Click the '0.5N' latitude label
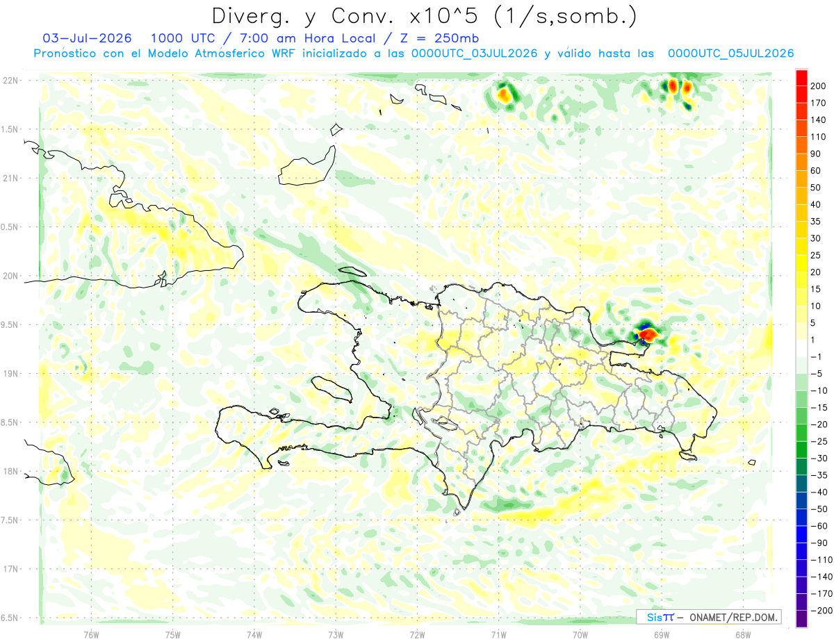The width and height of the screenshot is (834, 644). click(10, 227)
